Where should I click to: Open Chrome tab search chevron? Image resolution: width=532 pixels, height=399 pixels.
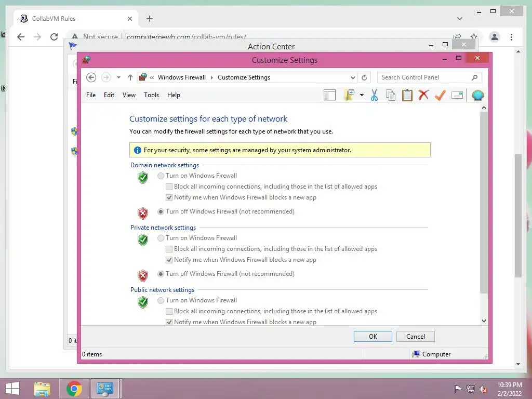(x=460, y=19)
